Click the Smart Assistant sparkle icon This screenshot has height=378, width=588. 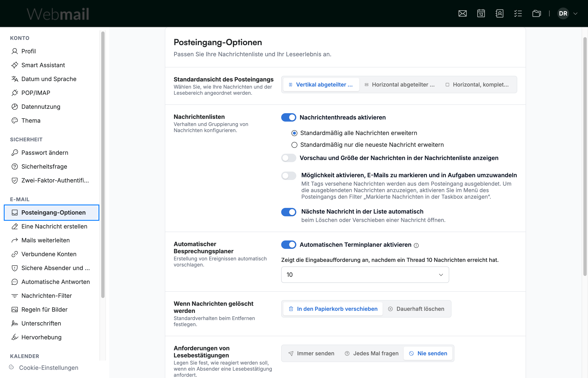(x=15, y=65)
